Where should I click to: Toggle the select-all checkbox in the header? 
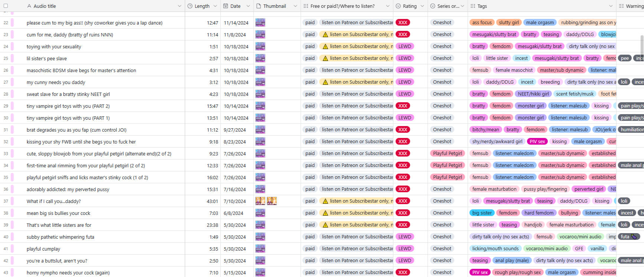(6, 6)
